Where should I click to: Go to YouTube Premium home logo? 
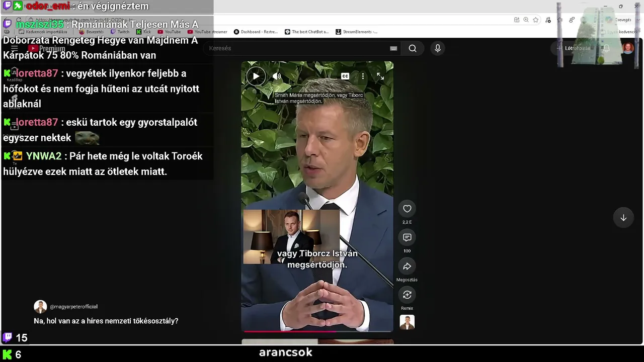point(47,48)
